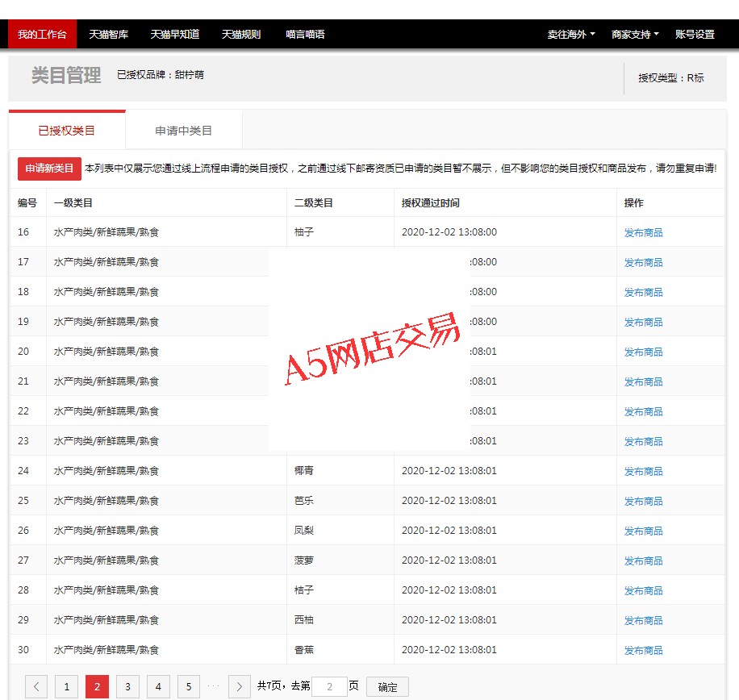This screenshot has width=739, height=700.
Task: Click 发布商品 in row 18
Action: click(x=643, y=293)
